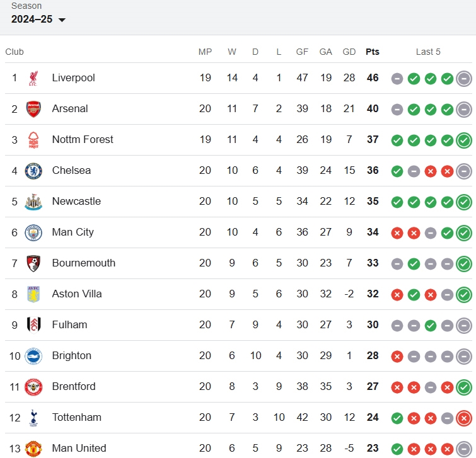
Task: Click the Chelsea club badge icon
Action: coord(33,171)
